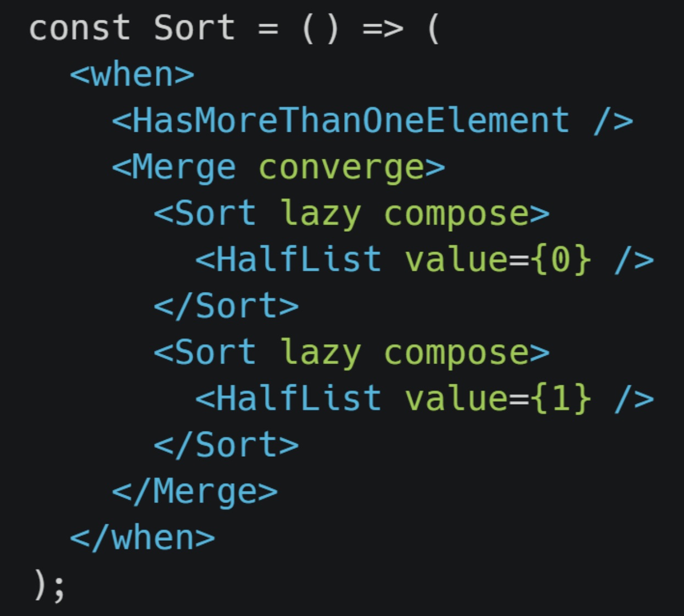Screen dimensions: 684x616
Task: Click the first Sort's lazy attribute
Action: (x=320, y=214)
